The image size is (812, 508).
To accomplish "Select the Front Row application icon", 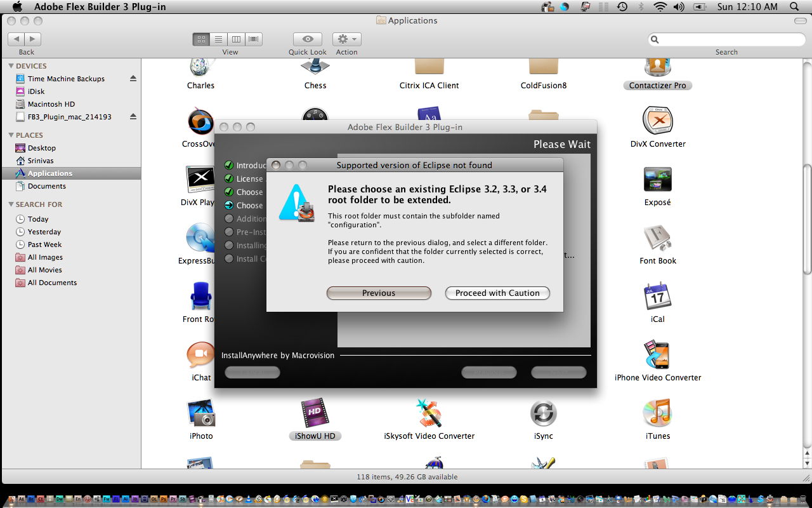I will coord(201,296).
